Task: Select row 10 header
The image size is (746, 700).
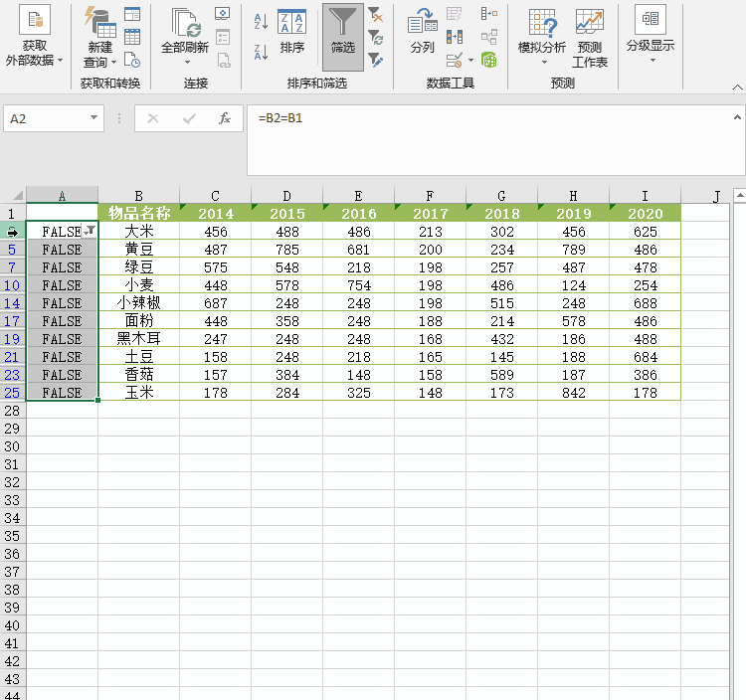Action: tap(12, 285)
